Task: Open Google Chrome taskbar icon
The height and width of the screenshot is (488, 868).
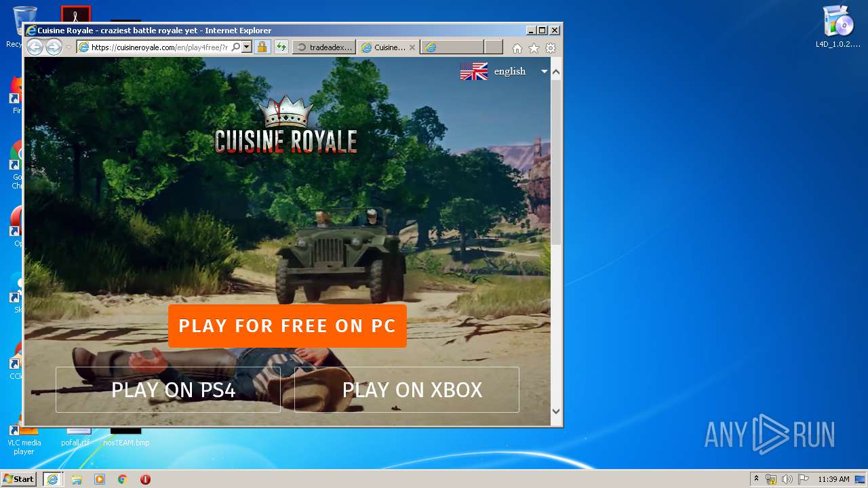Action: [122, 479]
